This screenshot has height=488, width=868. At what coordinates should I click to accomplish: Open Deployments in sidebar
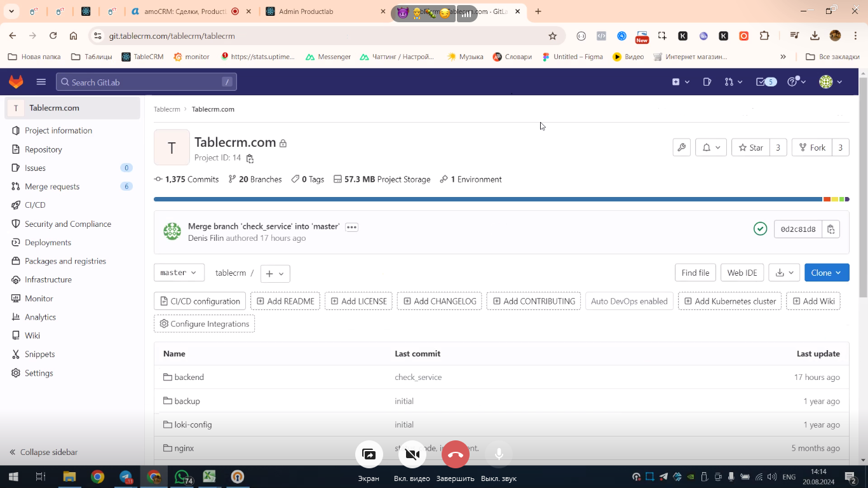(x=72, y=242)
